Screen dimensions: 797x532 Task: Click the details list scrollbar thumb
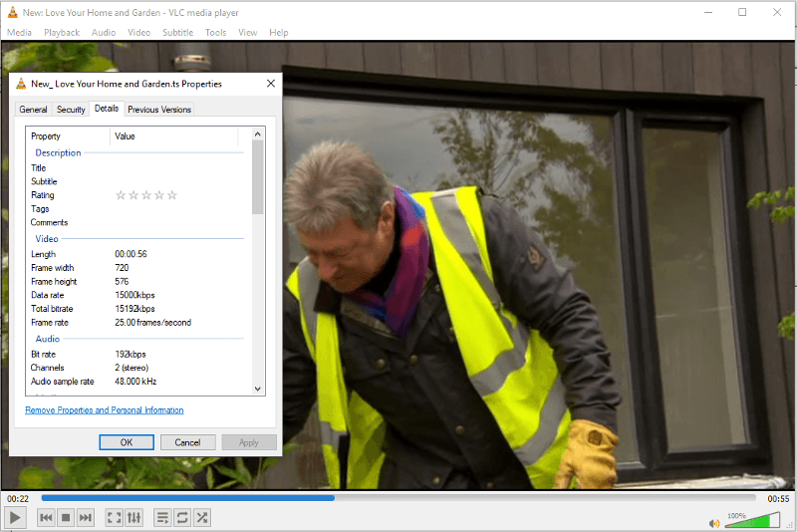point(258,177)
